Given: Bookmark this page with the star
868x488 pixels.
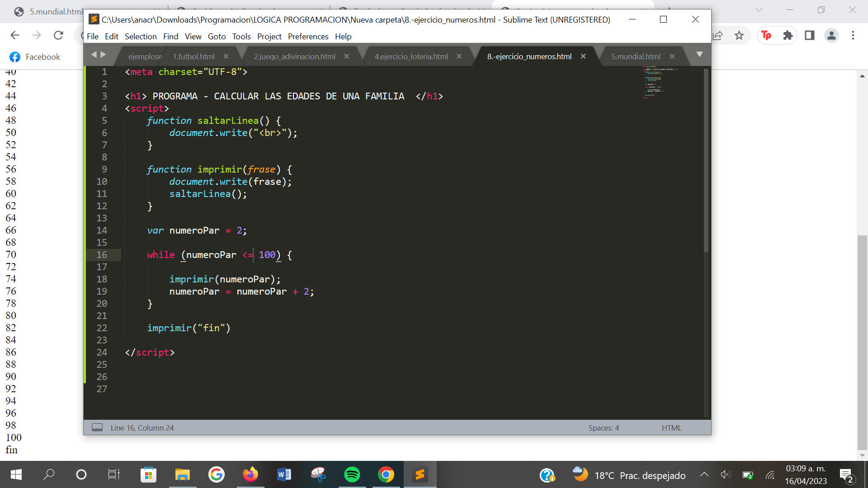Looking at the screenshot, I should [739, 35].
